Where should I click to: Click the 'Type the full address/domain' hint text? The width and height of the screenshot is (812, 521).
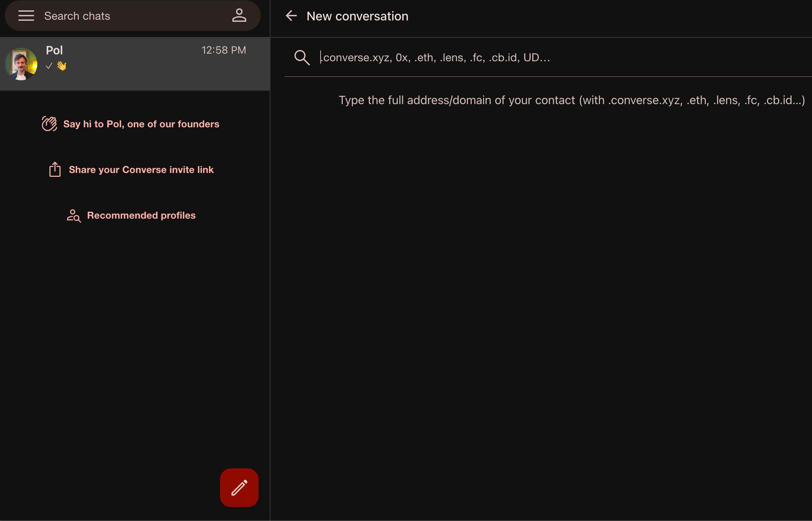click(572, 100)
